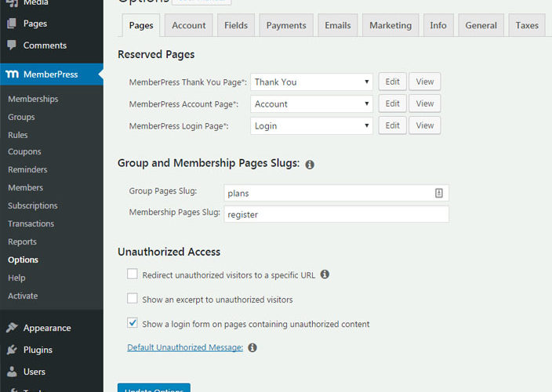
Task: Click the Appearance paintbrush icon
Action: [x=13, y=328]
